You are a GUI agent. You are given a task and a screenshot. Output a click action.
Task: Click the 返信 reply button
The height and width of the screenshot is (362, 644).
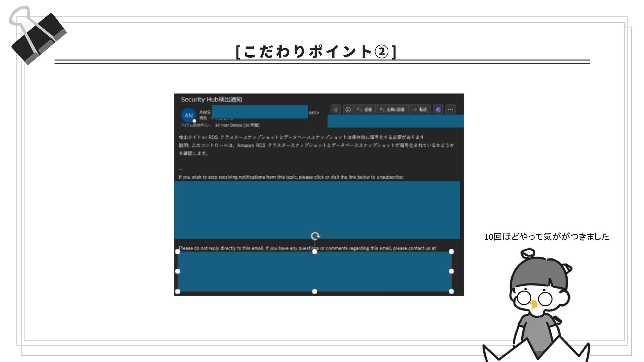[x=364, y=110]
